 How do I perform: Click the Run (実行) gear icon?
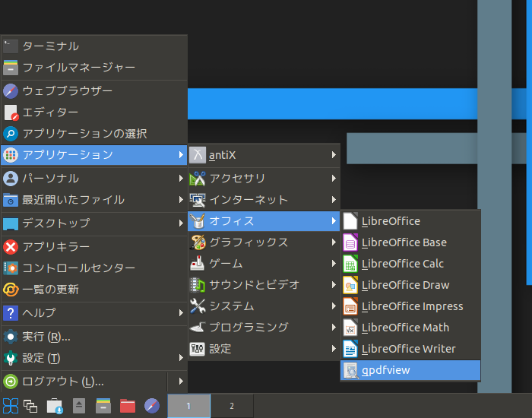tap(11, 337)
